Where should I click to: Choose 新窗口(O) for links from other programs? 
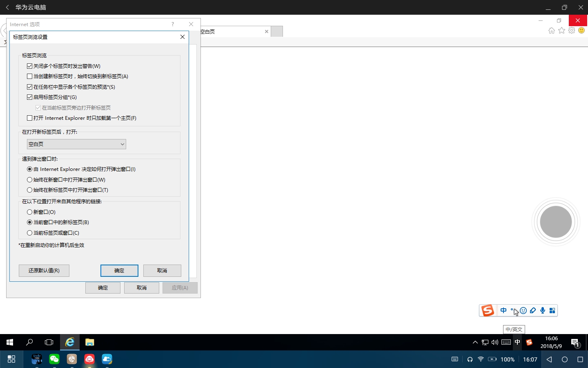coord(41,212)
